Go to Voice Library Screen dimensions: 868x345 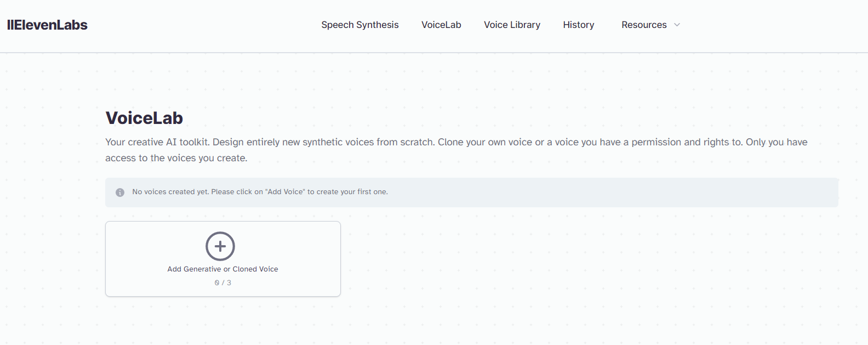click(x=512, y=25)
